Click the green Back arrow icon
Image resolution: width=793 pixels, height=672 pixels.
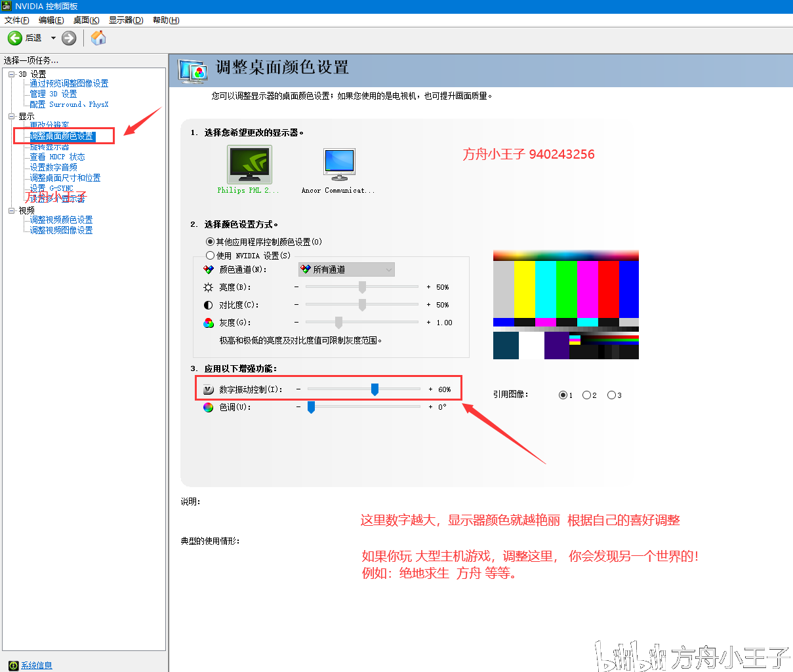(14, 38)
